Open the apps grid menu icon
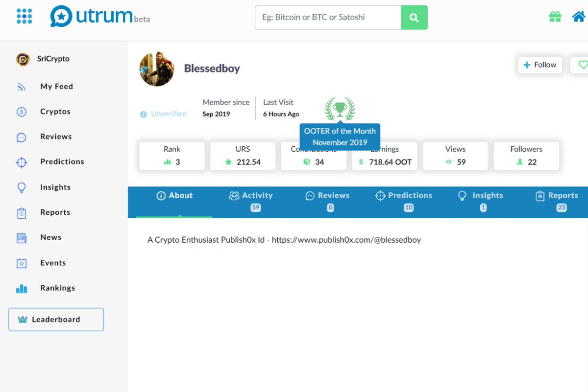This screenshot has height=392, width=588. (x=24, y=16)
